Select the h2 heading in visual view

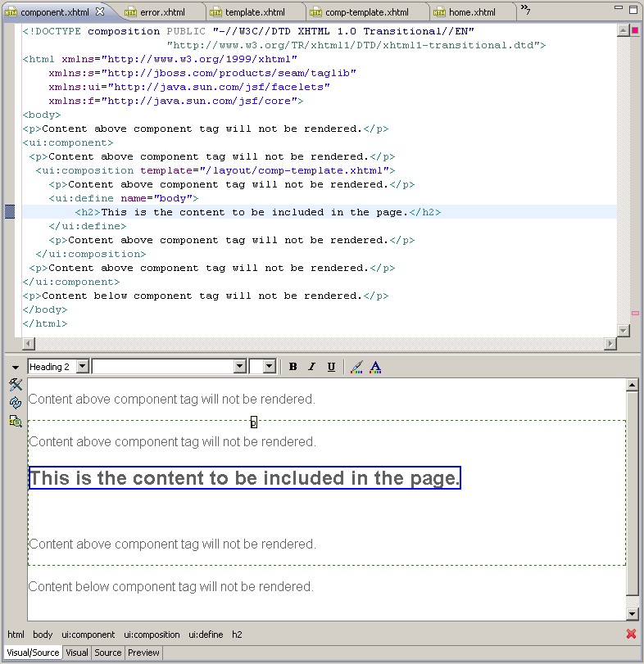[244, 478]
